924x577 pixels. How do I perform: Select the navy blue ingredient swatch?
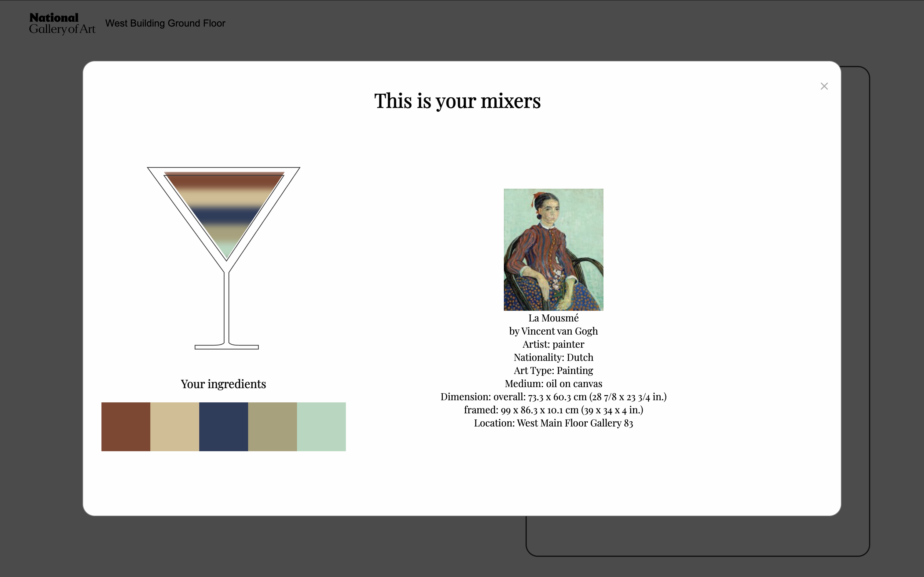pos(223,427)
